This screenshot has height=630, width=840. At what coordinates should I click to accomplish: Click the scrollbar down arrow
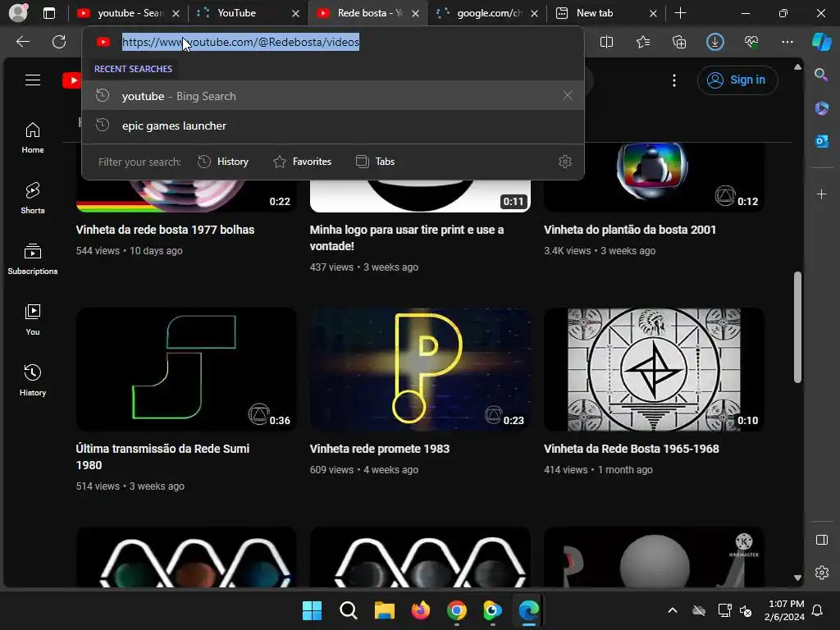pos(797,577)
